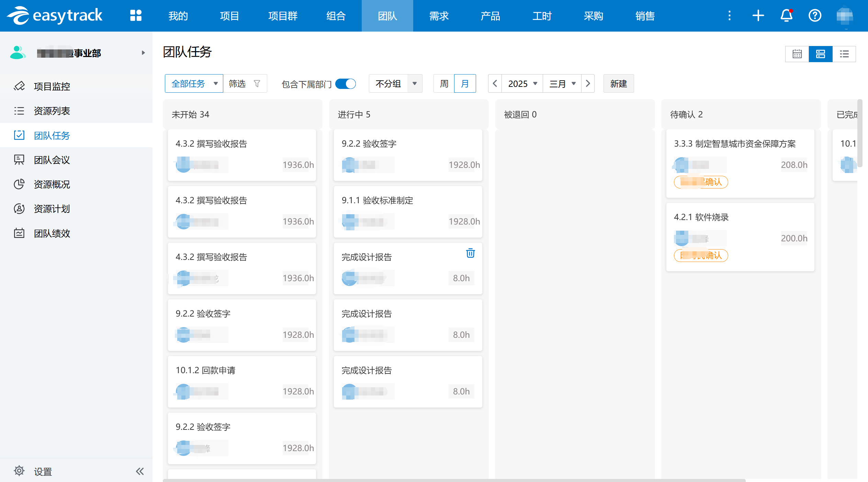Click the horizontal scrollbar at bottom
The image size is (868, 482).
pos(453,480)
